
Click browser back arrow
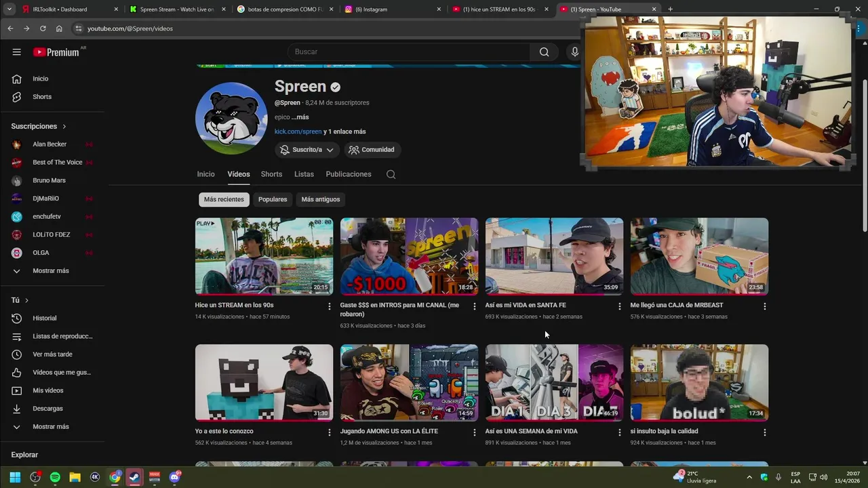pos(10,28)
